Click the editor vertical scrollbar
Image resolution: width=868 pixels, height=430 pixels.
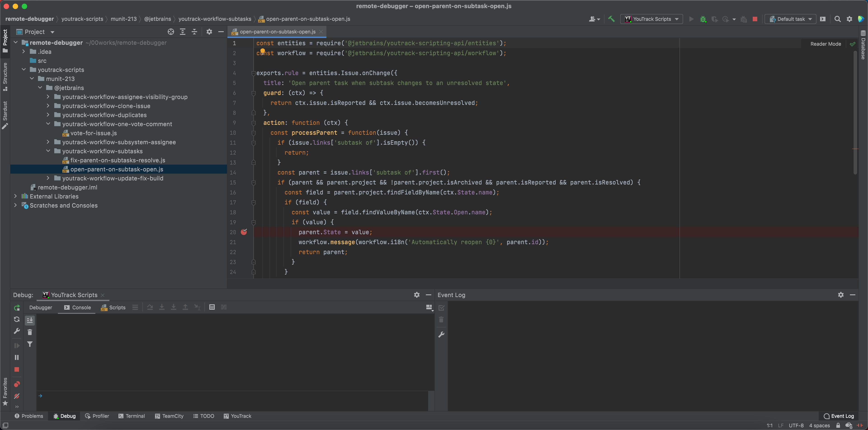click(x=855, y=113)
